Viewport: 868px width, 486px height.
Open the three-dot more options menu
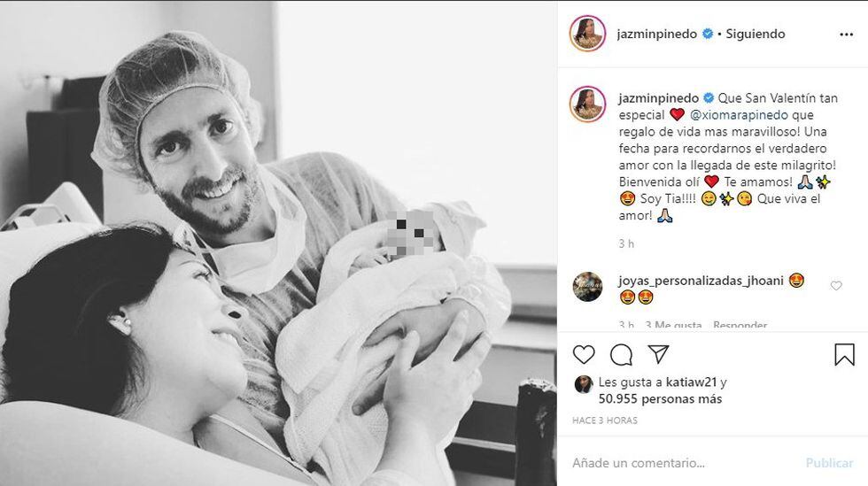(x=847, y=35)
